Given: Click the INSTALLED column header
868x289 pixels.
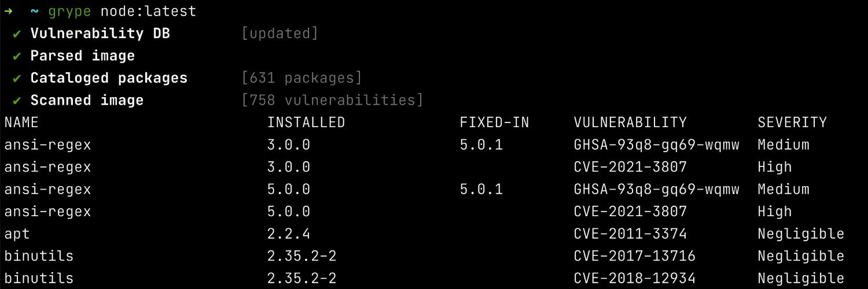Looking at the screenshot, I should click(x=306, y=123).
